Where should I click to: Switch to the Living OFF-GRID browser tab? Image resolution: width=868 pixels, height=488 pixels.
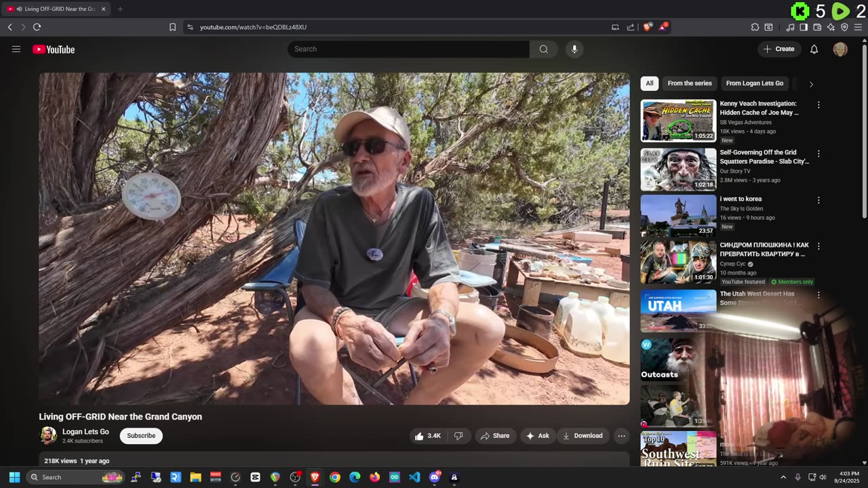tap(56, 9)
